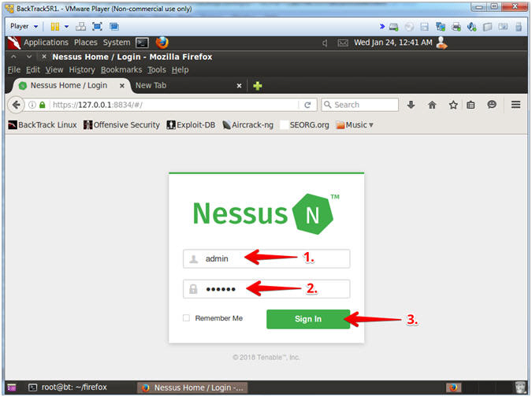Open the System menu
This screenshot has width=532, height=397.
117,43
